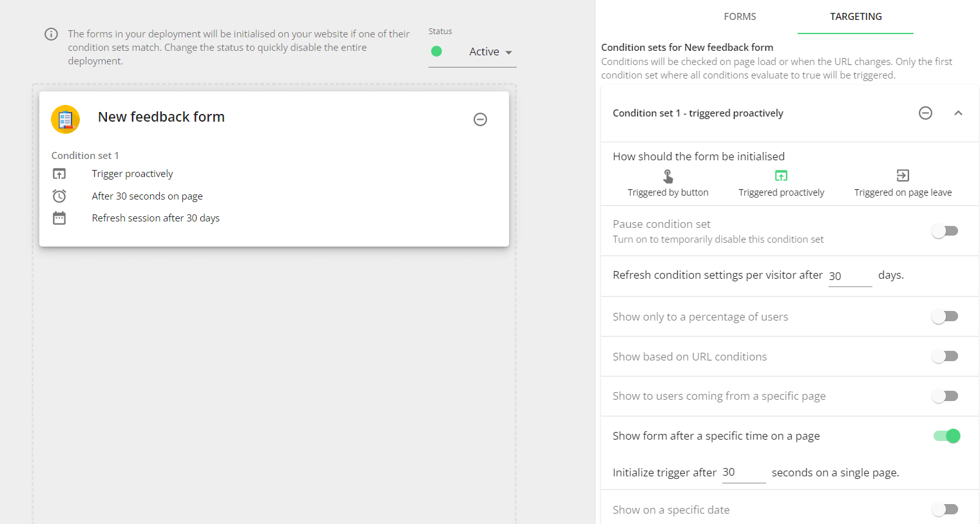Disable Show form after a specific time
This screenshot has height=524, width=980.
[946, 436]
